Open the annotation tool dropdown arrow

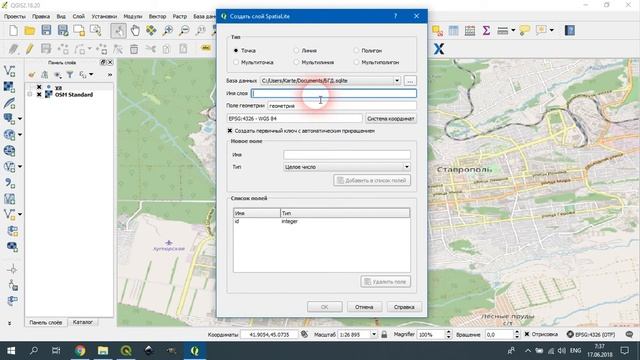[552, 31]
